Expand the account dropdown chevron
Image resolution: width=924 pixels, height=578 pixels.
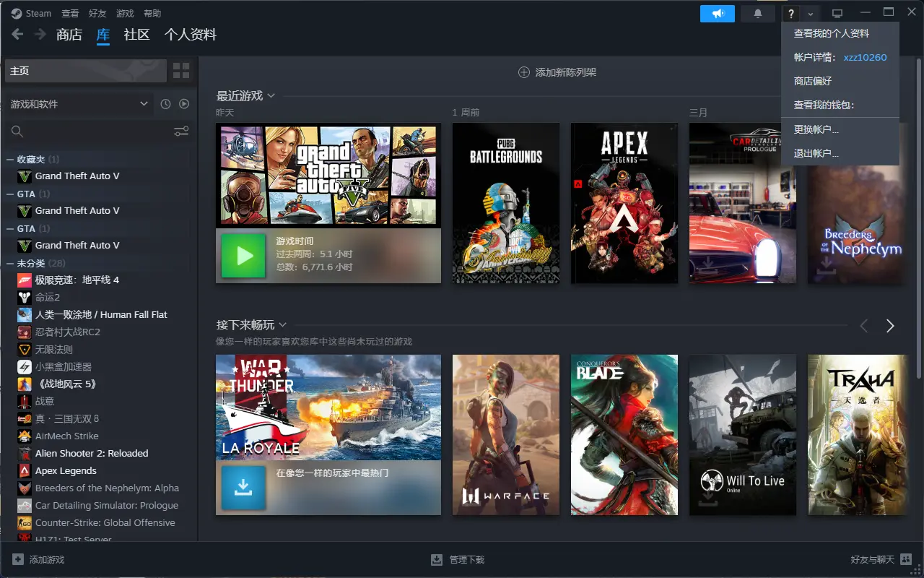click(x=811, y=14)
